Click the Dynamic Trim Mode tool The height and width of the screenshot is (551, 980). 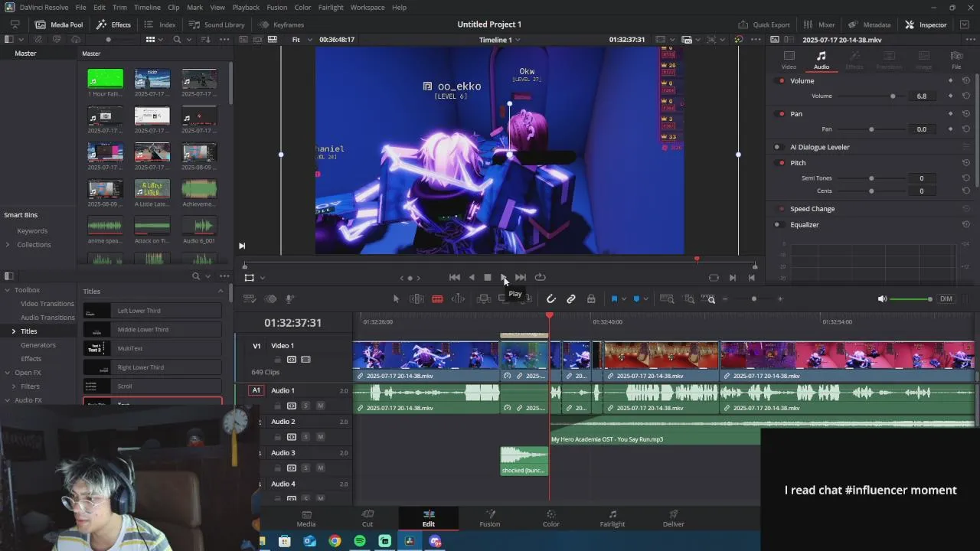[x=458, y=299]
